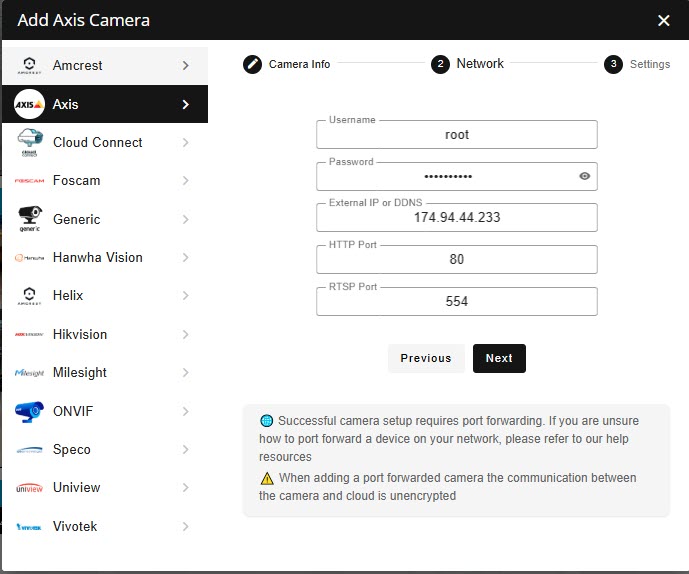Focus the RTSP Port field
Screen dimensions: 689x574
click(x=456, y=301)
